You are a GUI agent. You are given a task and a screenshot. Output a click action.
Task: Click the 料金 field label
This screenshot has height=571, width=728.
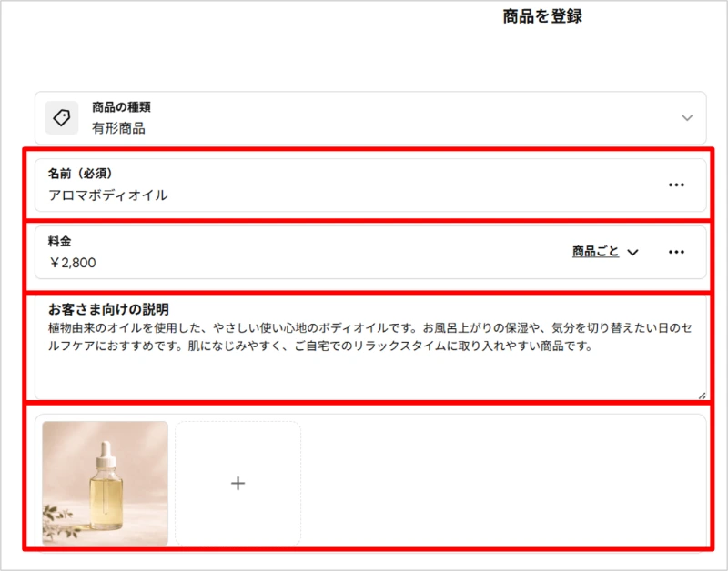(x=59, y=241)
